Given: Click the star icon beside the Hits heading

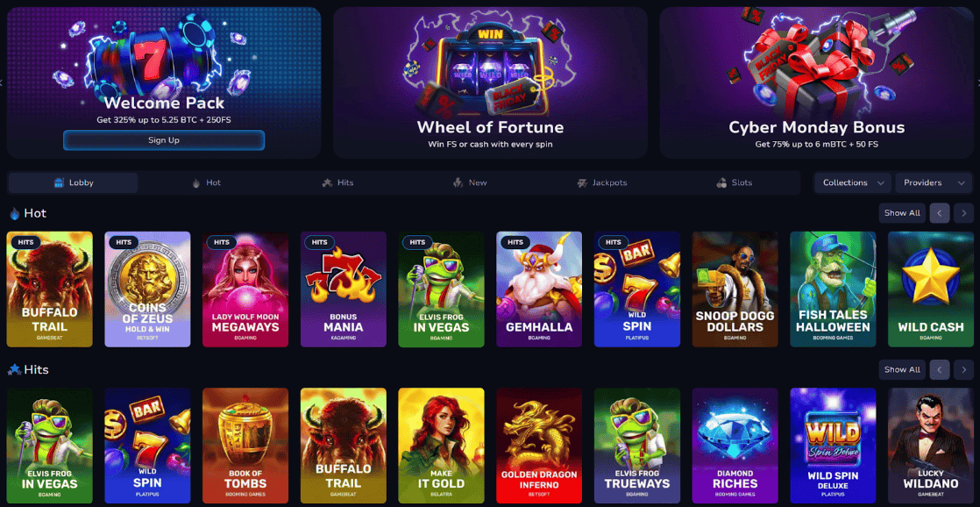Looking at the screenshot, I should 14,370.
